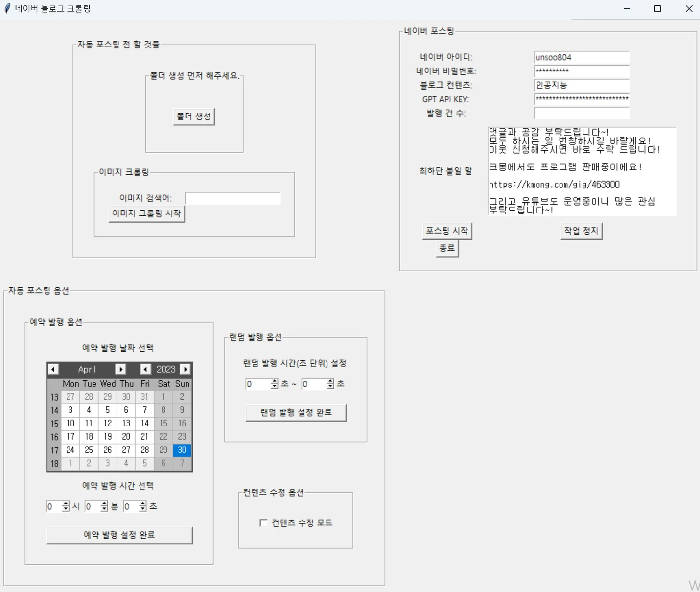The image size is (700, 592).
Task: Click the hour value field before 시
Action: pyautogui.click(x=54, y=506)
